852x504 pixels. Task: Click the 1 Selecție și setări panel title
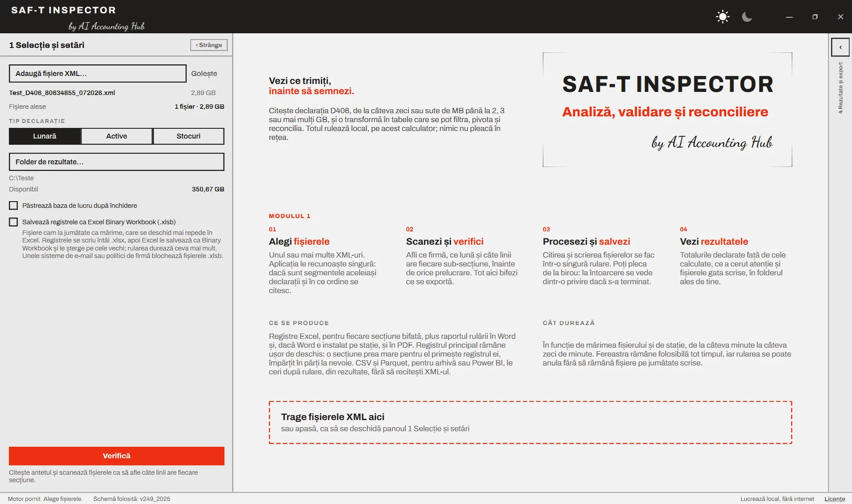[47, 45]
